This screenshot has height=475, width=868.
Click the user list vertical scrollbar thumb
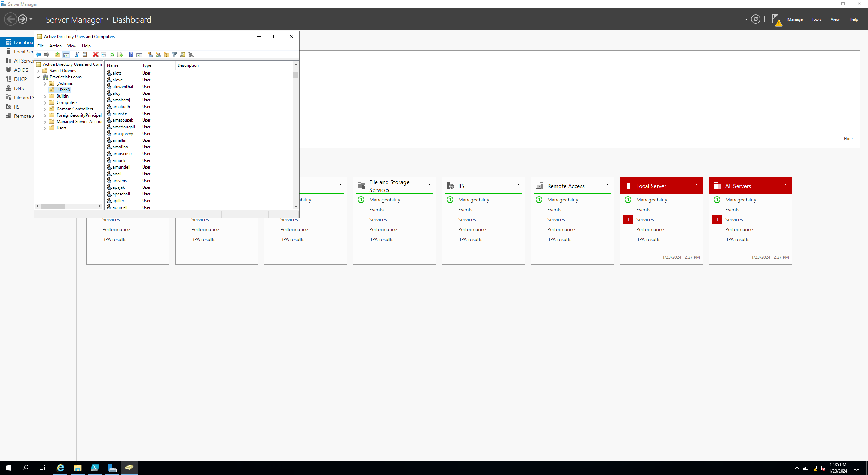pyautogui.click(x=296, y=75)
